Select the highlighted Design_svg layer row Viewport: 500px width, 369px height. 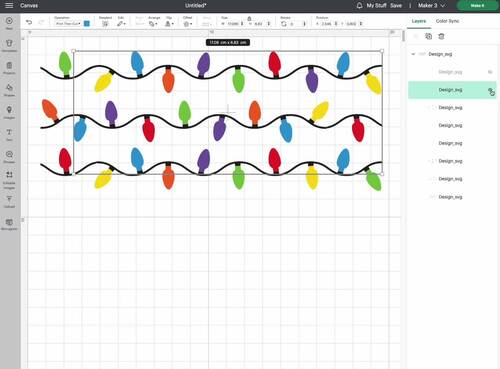(452, 90)
